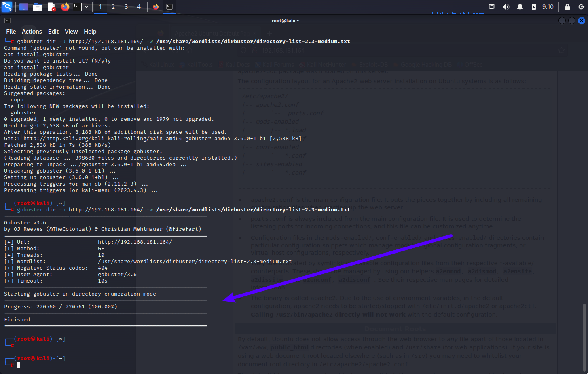Viewport: 588px width, 374px height.
Task: Click 'Processing triggers for man-db' line
Action: tap(76, 184)
